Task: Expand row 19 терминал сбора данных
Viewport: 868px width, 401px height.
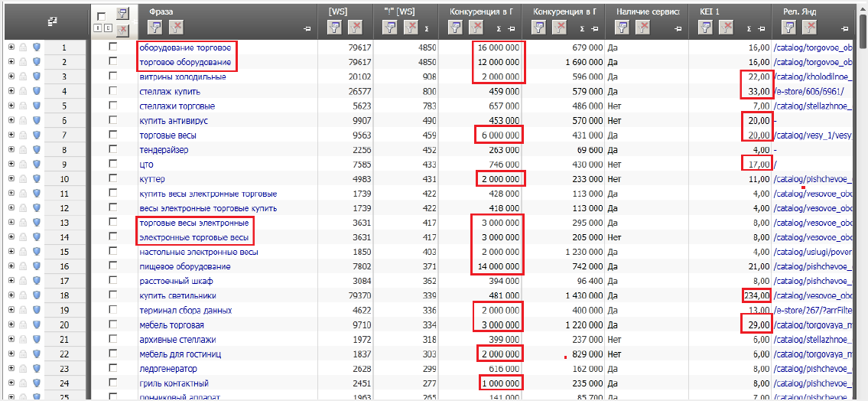Action: coord(11,310)
